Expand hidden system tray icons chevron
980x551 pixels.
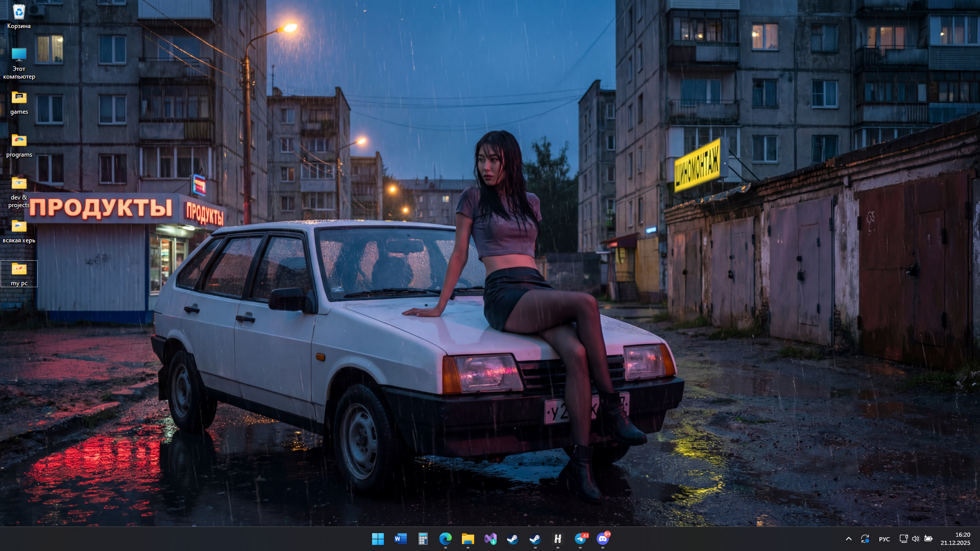point(848,539)
